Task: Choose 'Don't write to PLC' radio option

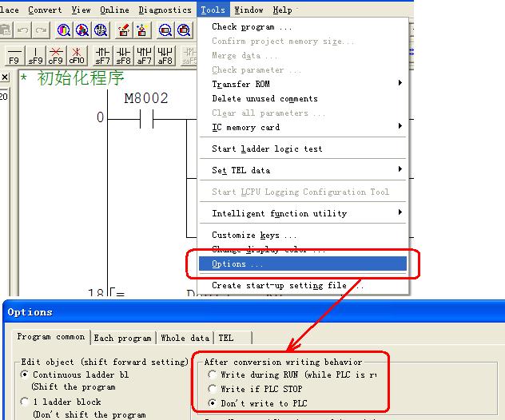Action: coord(213,403)
